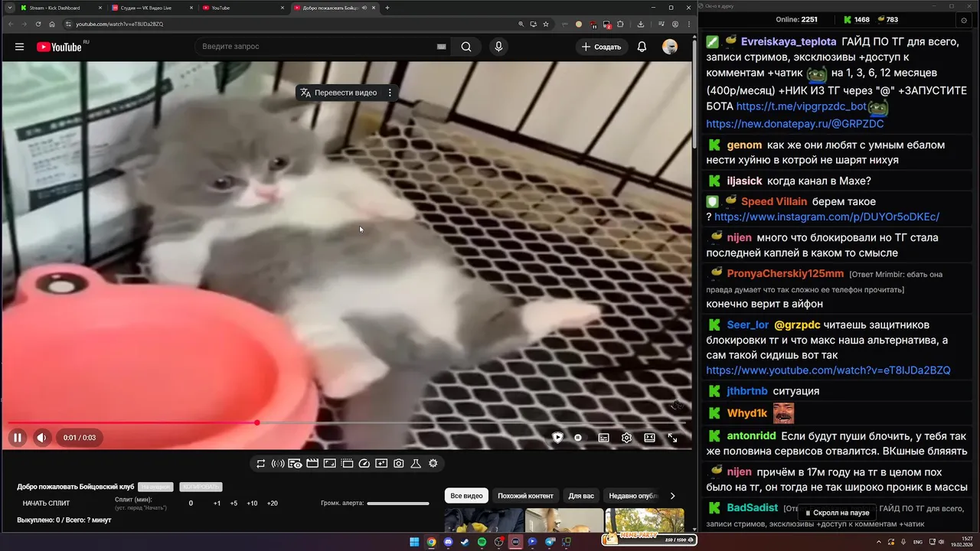This screenshot has height=551, width=980.
Task: Open Discord from the taskbar
Action: (448, 542)
